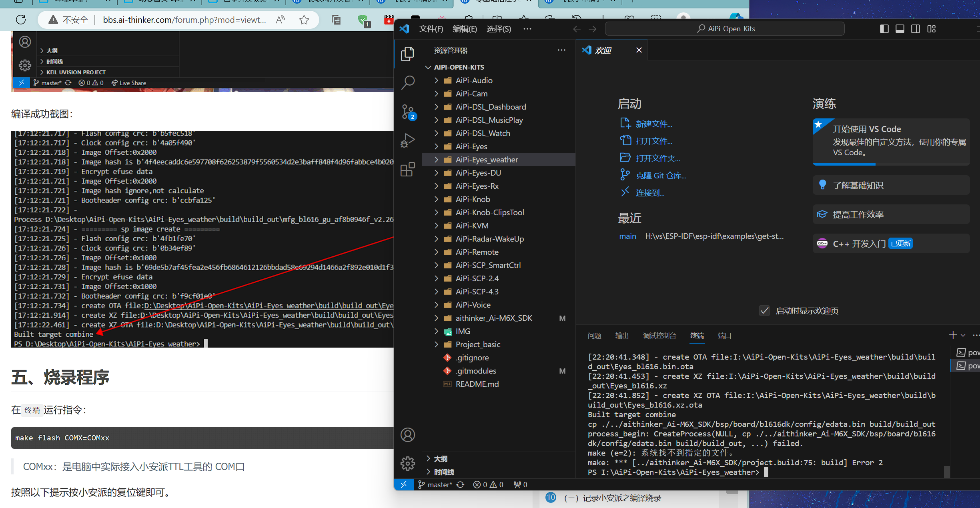This screenshot has width=980, height=508.
Task: Open C++ 开发入门 walkthrough card
Action: [x=891, y=244]
